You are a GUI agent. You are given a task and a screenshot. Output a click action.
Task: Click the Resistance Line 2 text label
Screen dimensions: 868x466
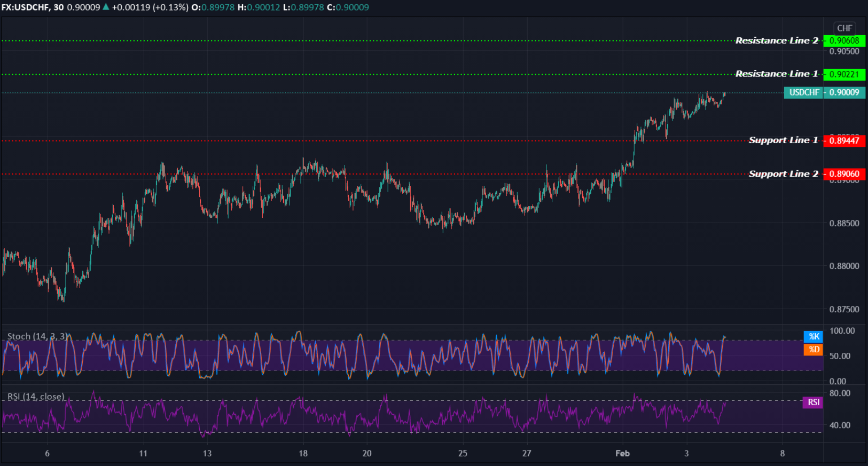[777, 41]
